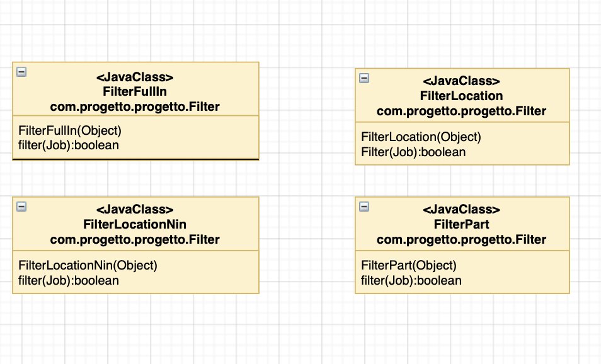Collapse the FilterLocation class box
Screen dimensions: 601x364
364,78
